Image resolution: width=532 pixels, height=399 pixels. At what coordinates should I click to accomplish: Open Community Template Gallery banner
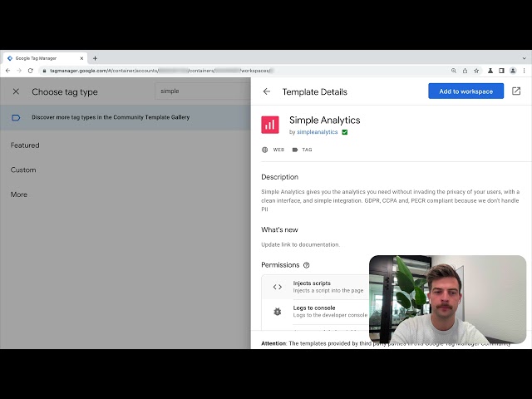pos(126,117)
